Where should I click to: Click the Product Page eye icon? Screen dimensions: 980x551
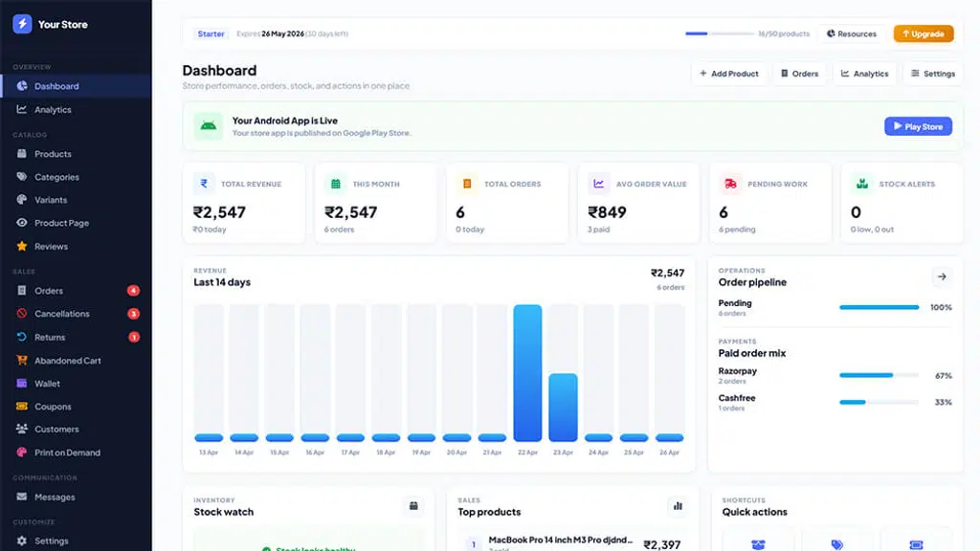(22, 223)
